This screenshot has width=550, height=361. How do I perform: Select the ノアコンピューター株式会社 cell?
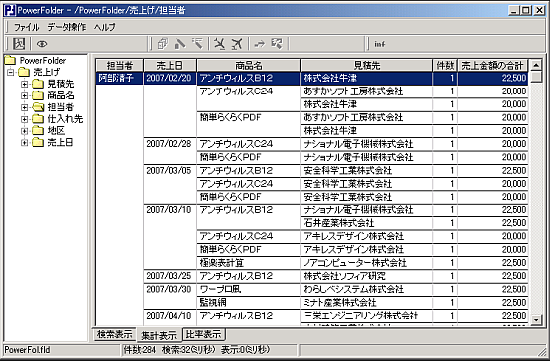(x=367, y=263)
